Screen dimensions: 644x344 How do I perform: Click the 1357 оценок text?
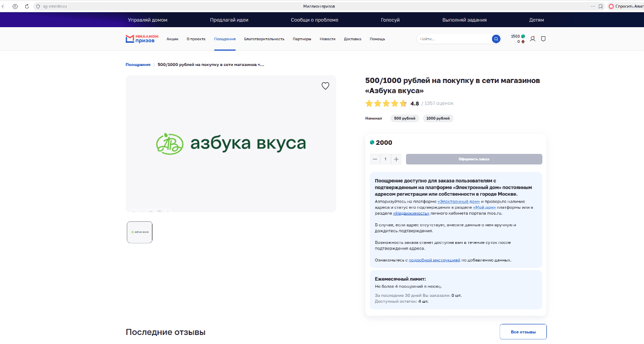(439, 104)
